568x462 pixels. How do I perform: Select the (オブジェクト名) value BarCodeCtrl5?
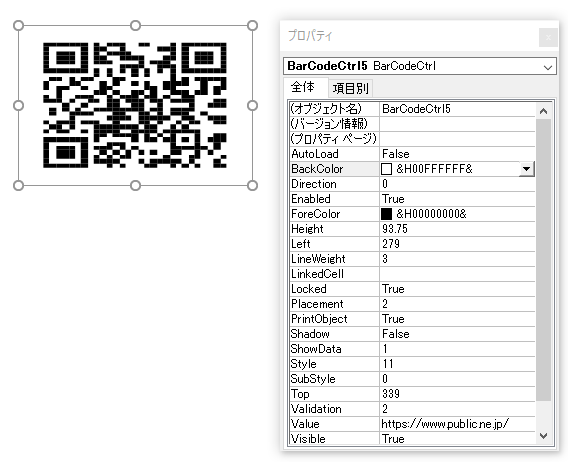pos(457,109)
